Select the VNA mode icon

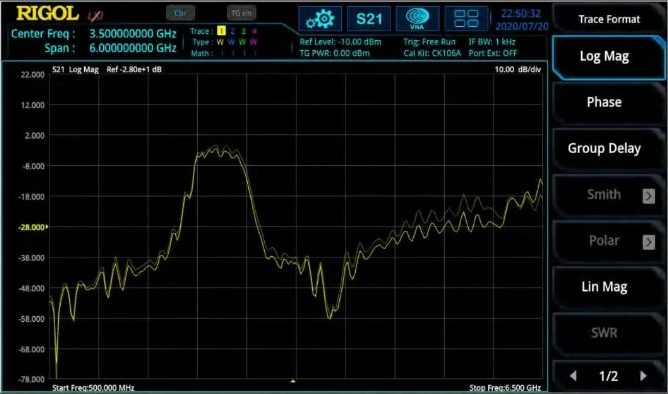click(x=417, y=19)
